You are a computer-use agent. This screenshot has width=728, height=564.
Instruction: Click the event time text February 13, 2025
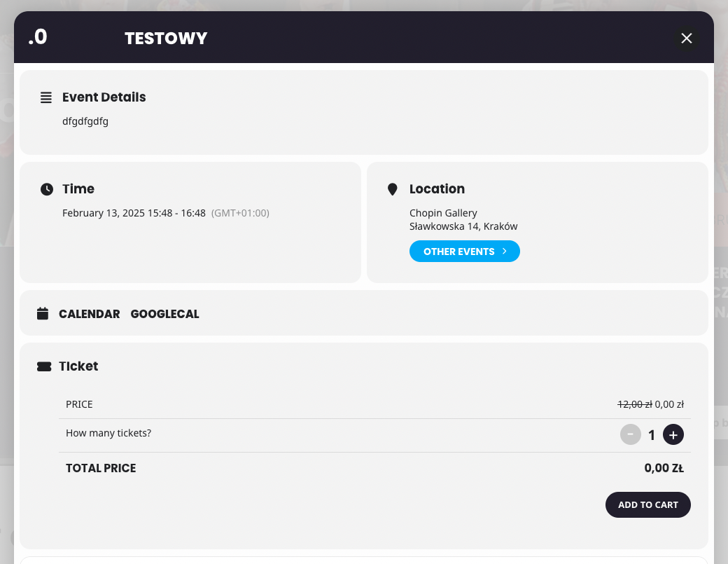point(134,213)
